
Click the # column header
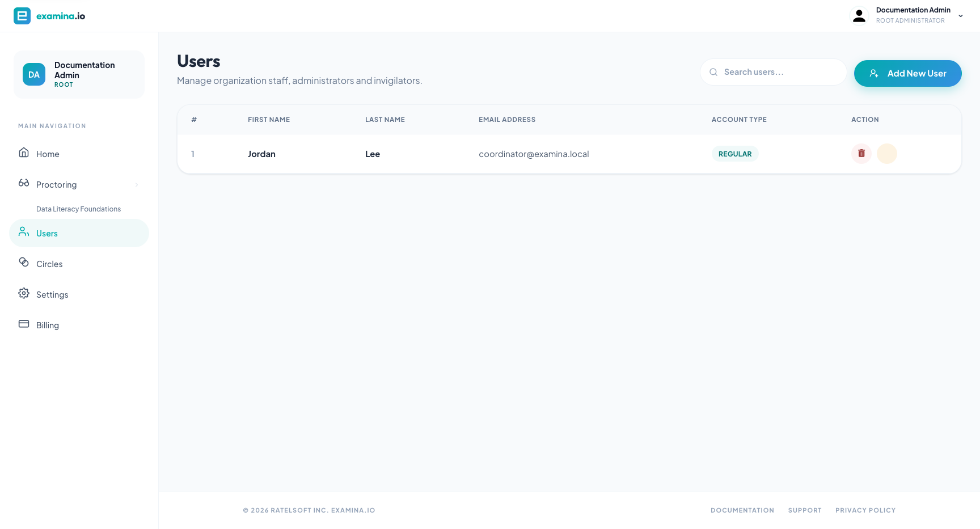click(194, 120)
